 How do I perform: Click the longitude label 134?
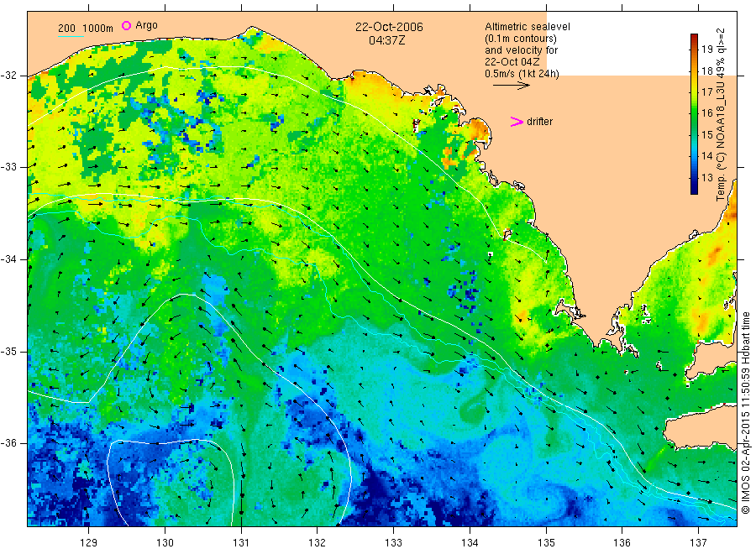[x=470, y=542]
